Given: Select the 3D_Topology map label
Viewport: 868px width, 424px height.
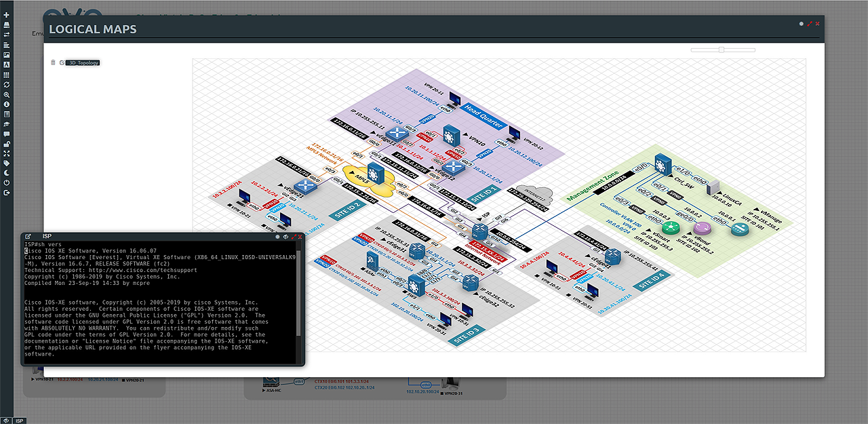Looking at the screenshot, I should [83, 62].
